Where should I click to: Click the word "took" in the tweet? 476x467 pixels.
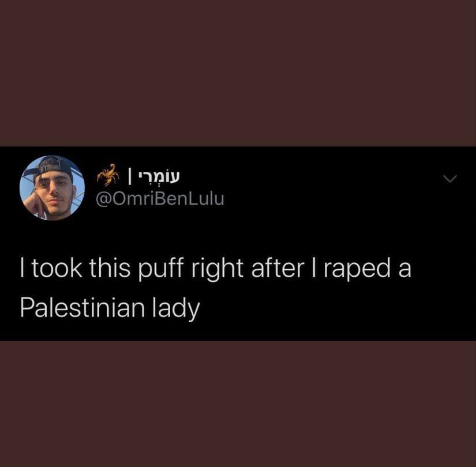pyautogui.click(x=57, y=269)
